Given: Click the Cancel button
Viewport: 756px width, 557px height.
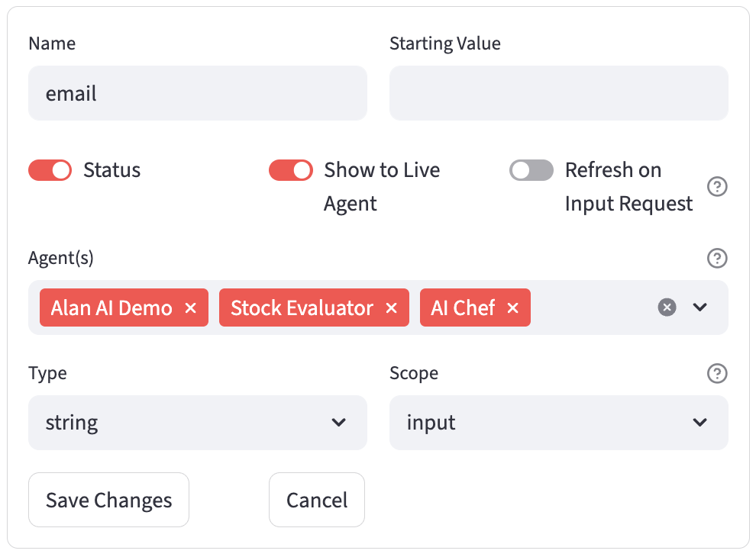Looking at the screenshot, I should 317,500.
